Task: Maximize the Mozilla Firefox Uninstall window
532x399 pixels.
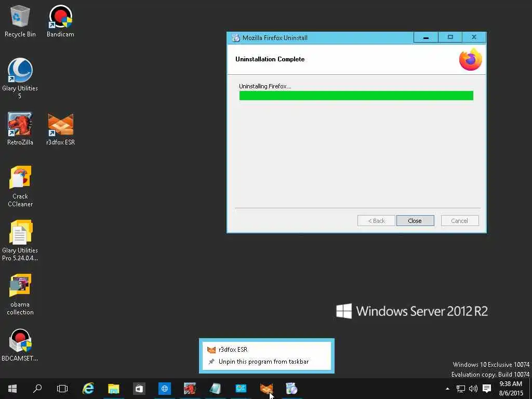Action: click(x=450, y=37)
